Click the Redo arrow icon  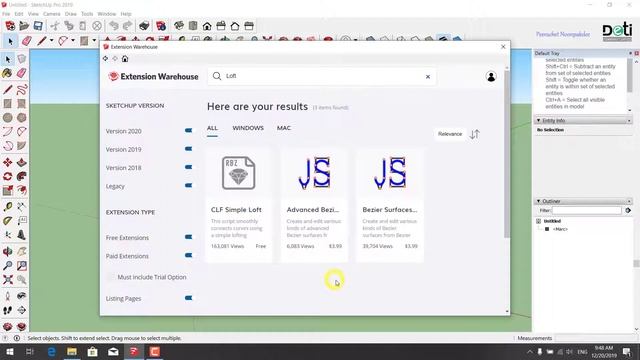[x=128, y=26]
